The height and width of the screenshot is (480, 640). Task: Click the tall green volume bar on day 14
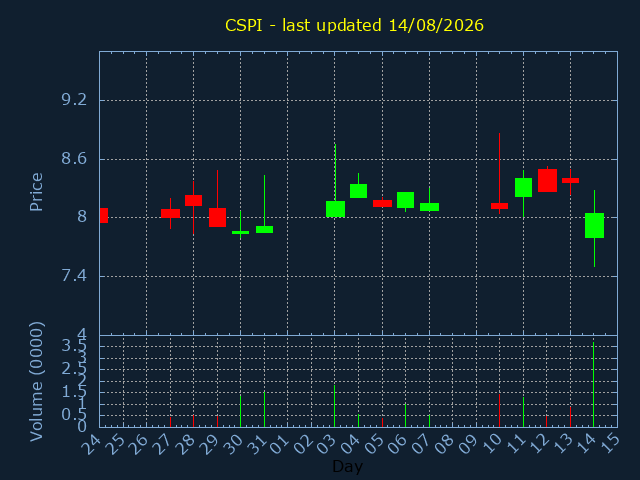coord(593,384)
